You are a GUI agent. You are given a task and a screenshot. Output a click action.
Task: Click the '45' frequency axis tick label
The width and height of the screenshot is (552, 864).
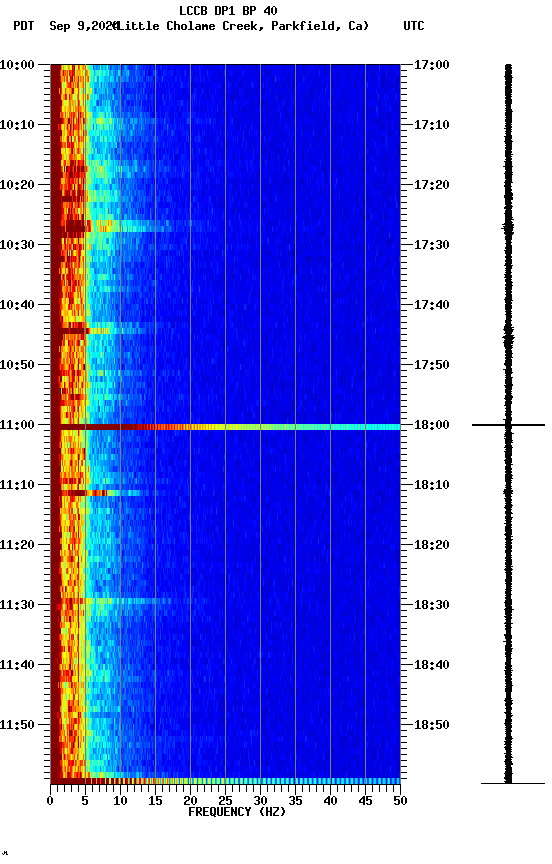point(365,802)
